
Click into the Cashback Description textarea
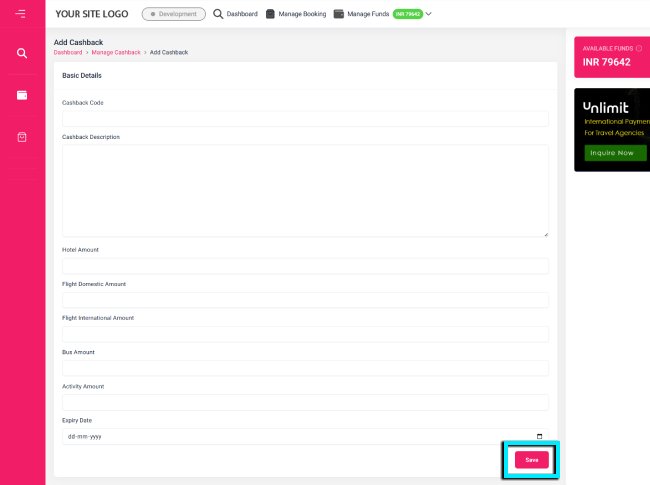pos(305,190)
